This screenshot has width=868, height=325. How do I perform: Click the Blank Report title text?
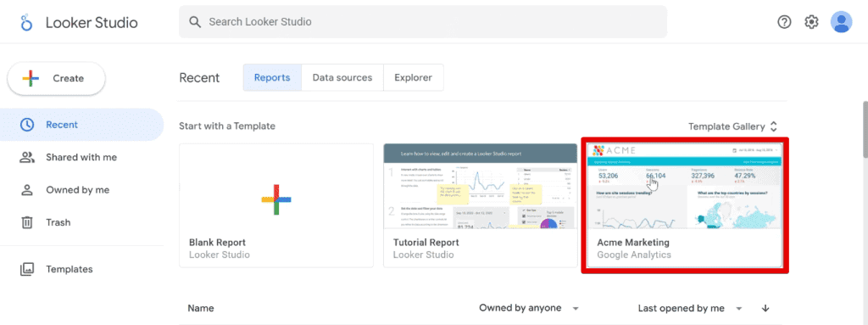point(218,243)
